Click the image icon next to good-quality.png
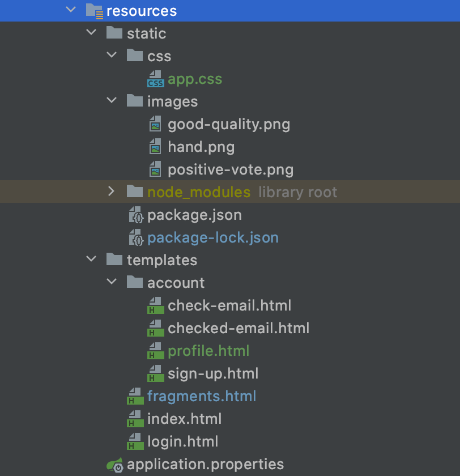This screenshot has height=476, width=460. 155,124
